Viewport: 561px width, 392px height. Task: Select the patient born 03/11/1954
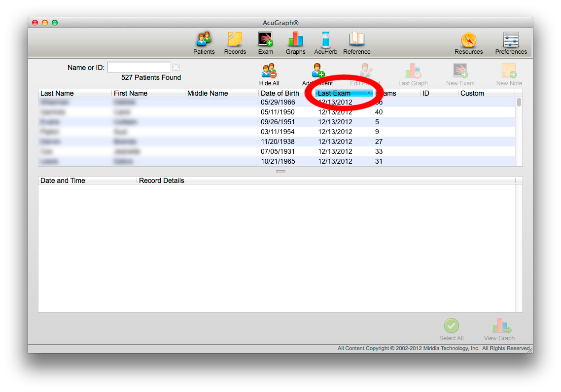pos(277,132)
